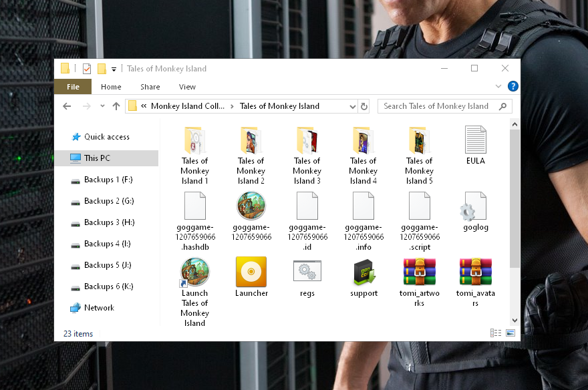
Task: Click the search magnifier icon
Action: coord(503,106)
